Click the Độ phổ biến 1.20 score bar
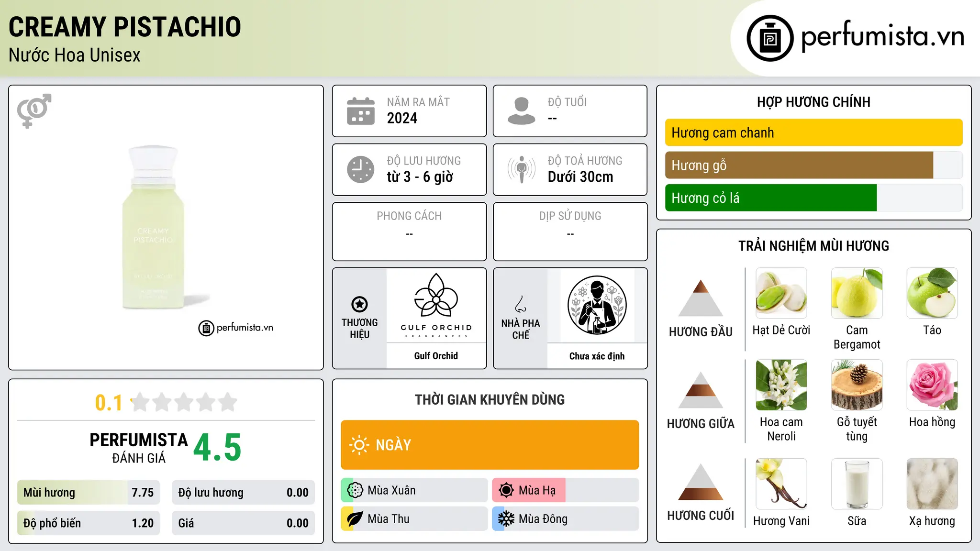This screenshot has height=551, width=980. click(89, 523)
